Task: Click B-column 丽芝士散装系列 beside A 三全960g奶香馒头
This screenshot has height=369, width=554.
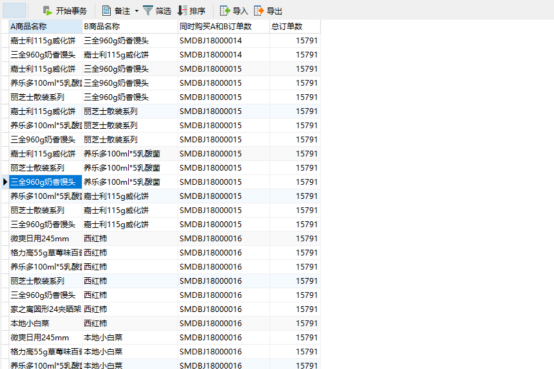Action: (x=130, y=140)
